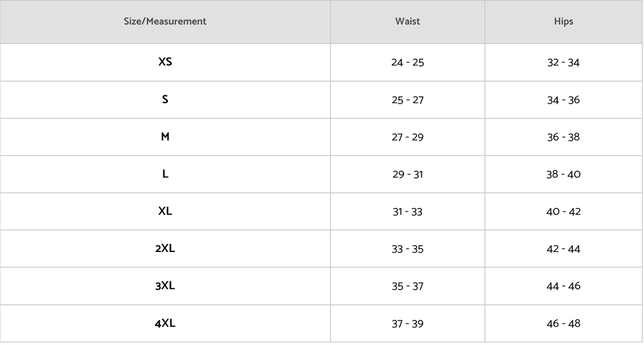Viewport: 644px width, 345px height.
Task: Click the waist value 31 - 33
Action: [408, 212]
